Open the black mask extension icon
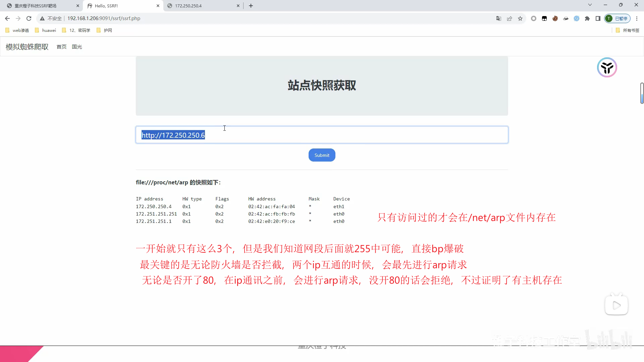The image size is (644, 362). (544, 18)
